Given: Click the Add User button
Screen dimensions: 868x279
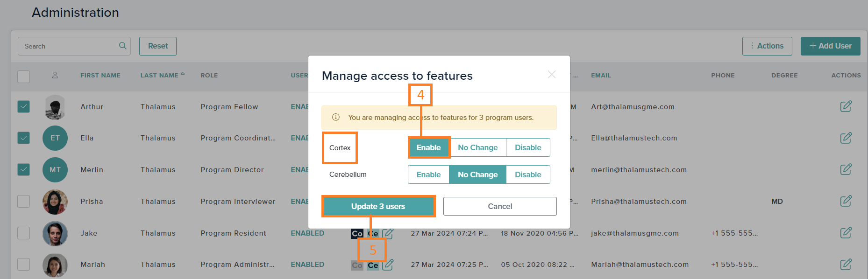Looking at the screenshot, I should tap(830, 46).
